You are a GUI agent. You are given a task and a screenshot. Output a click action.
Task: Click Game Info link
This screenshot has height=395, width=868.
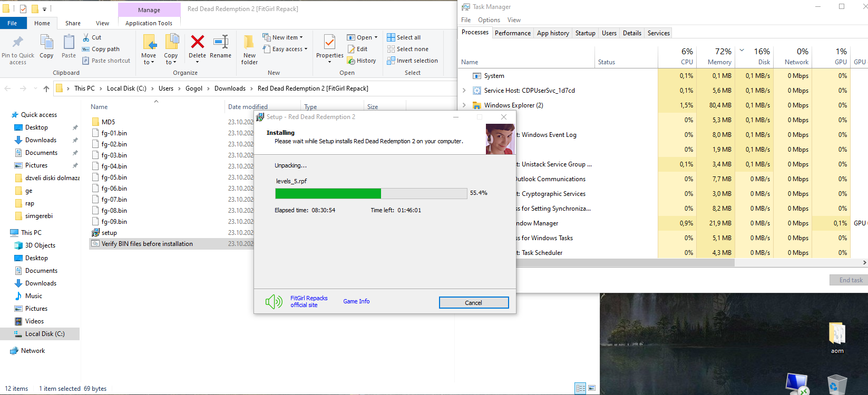coord(356,301)
